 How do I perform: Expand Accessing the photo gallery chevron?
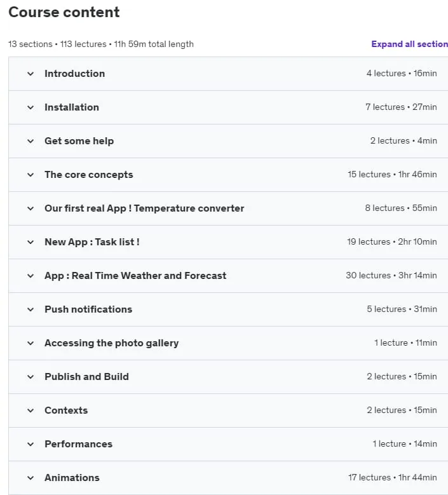click(31, 343)
